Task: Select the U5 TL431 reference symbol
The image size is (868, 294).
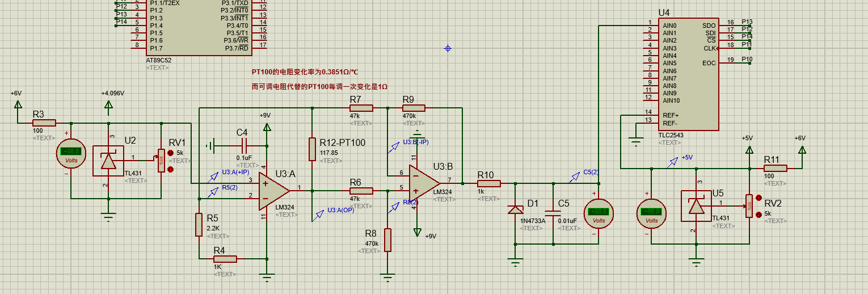Action: 696,206
